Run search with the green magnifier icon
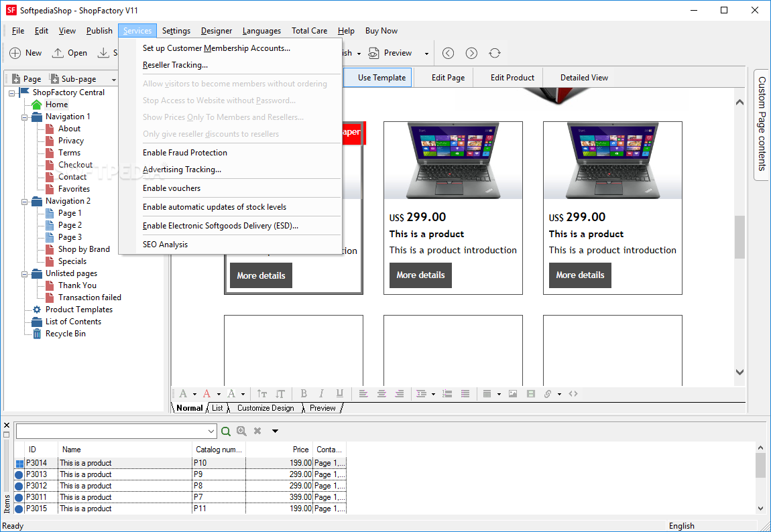The width and height of the screenshot is (771, 532). click(x=226, y=431)
